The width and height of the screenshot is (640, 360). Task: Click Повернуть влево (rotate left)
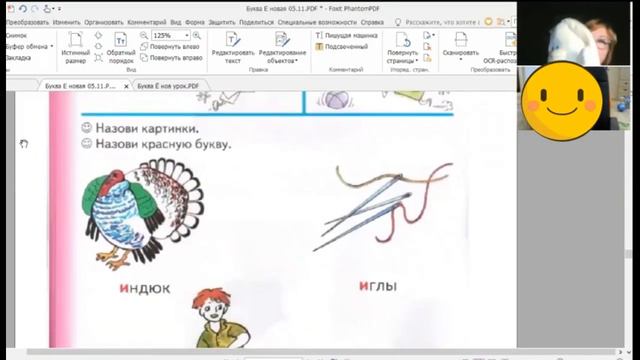[x=170, y=47]
